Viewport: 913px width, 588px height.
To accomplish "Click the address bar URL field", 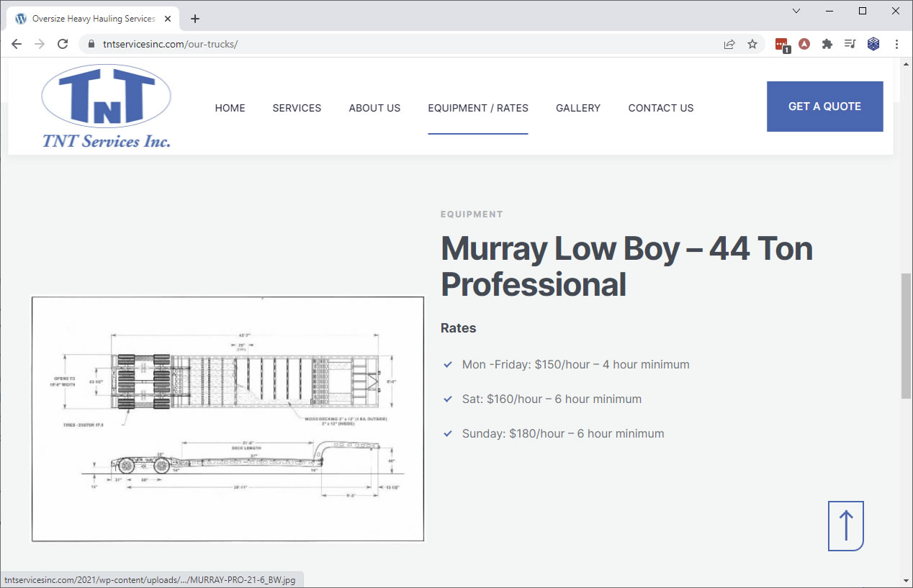I will click(403, 44).
